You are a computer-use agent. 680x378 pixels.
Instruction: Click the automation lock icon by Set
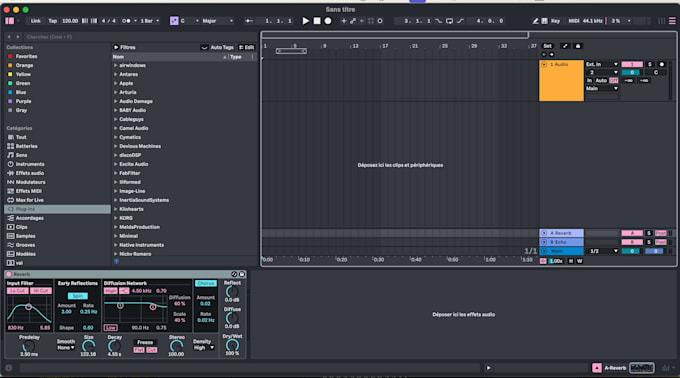click(578, 46)
